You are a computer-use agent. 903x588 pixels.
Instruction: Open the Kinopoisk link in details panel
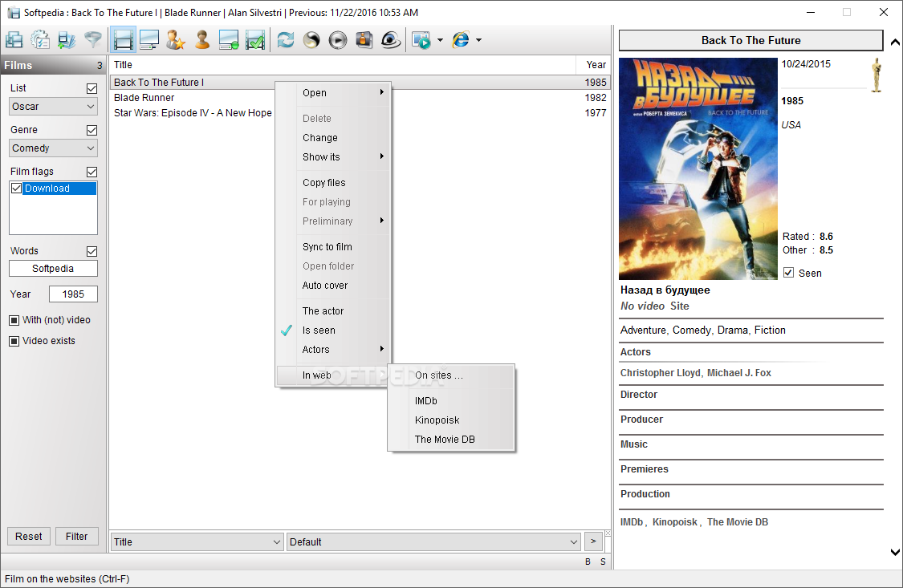[x=674, y=522]
